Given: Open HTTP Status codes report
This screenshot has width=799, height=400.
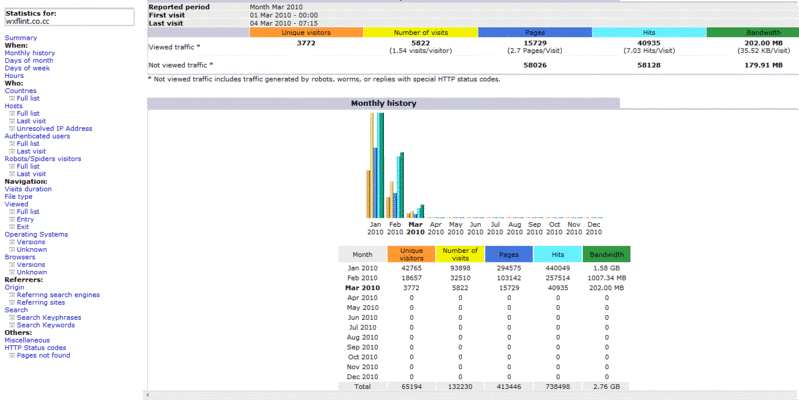Looking at the screenshot, I should coord(35,348).
